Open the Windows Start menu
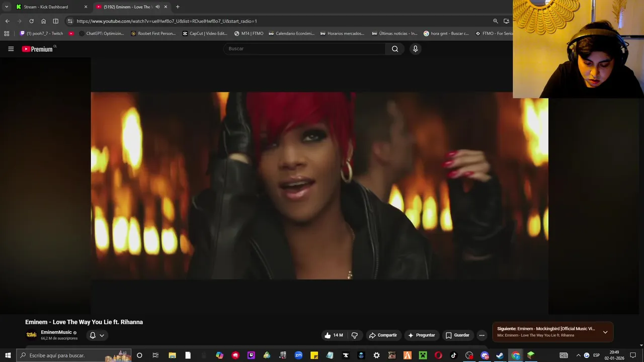This screenshot has height=362, width=644. click(8, 355)
